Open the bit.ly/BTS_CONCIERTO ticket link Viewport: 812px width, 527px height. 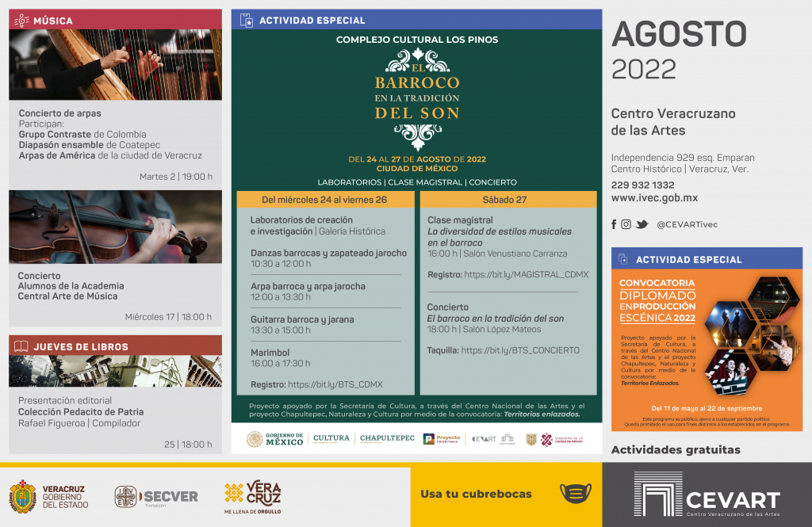[x=519, y=350]
